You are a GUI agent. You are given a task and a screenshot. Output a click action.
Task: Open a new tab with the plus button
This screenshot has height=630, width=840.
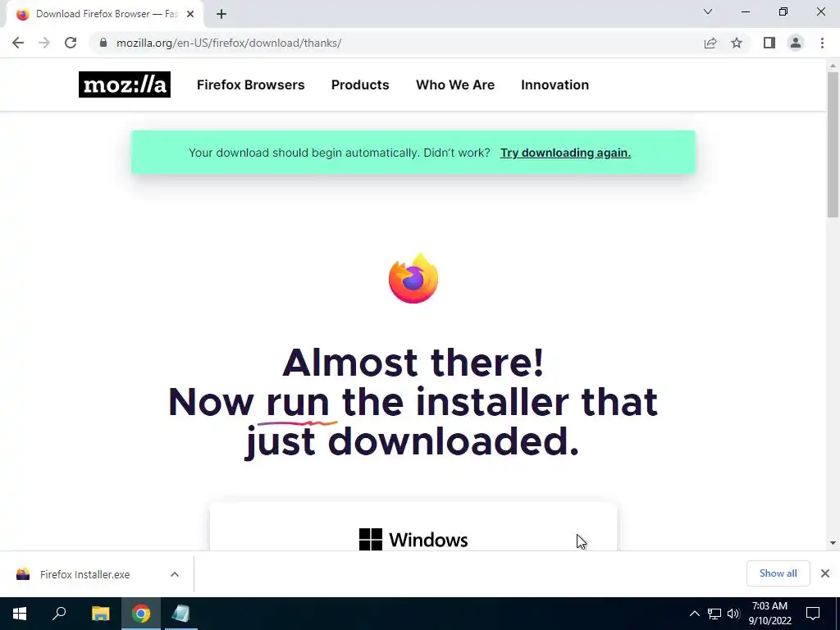click(x=221, y=14)
